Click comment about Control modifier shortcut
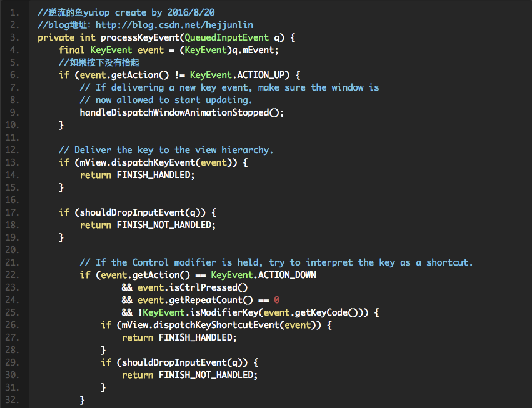This screenshot has height=408, width=532. pos(276,262)
